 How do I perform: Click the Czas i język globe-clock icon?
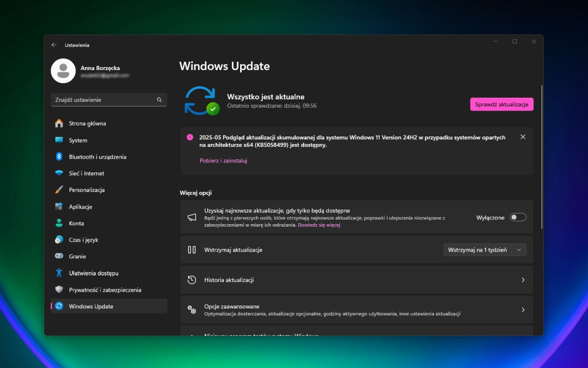click(59, 240)
